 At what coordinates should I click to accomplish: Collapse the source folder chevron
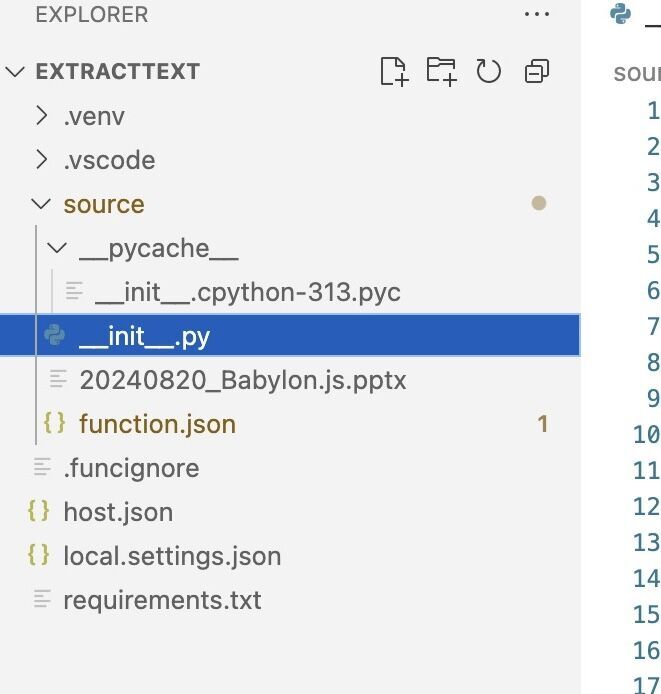(41, 204)
